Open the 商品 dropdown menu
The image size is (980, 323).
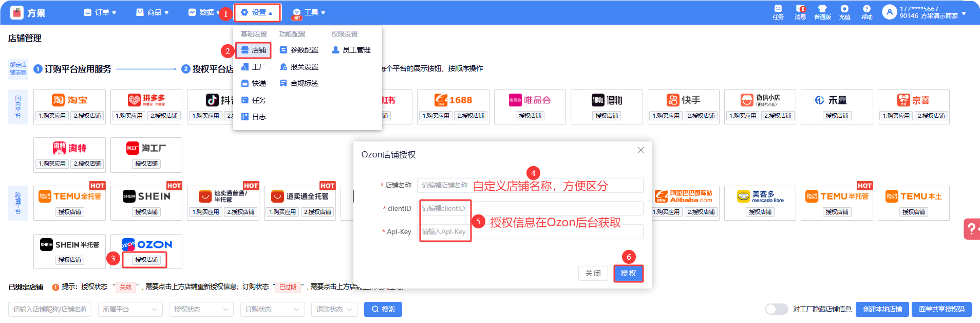pos(153,12)
